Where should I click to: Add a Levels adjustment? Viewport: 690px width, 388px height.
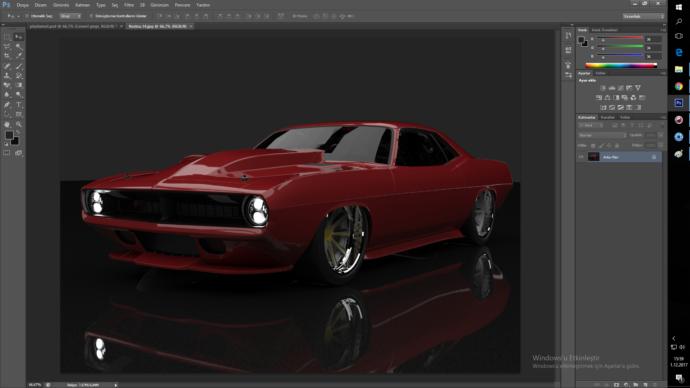[x=612, y=88]
